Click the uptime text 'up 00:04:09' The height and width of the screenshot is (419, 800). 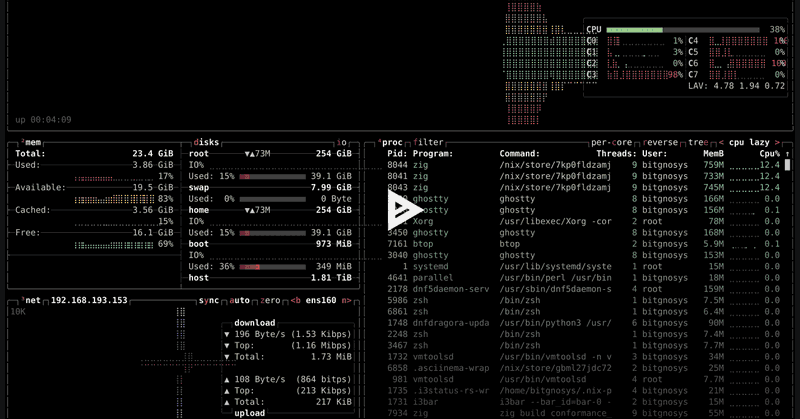[43, 120]
